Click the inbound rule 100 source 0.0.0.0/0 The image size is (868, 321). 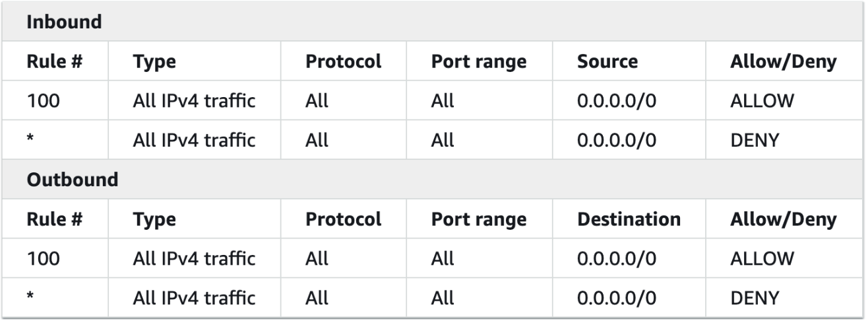coord(616,101)
